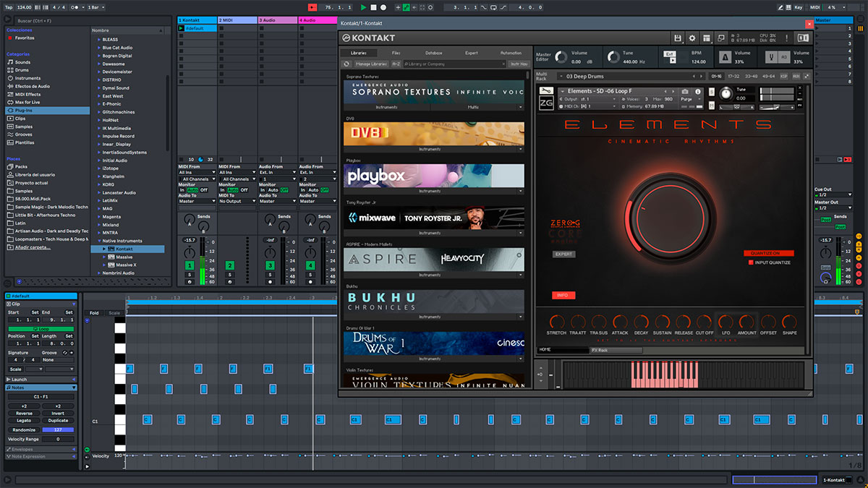Switch to the Kontakt Files tab
The width and height of the screenshot is (868, 488).
point(396,53)
